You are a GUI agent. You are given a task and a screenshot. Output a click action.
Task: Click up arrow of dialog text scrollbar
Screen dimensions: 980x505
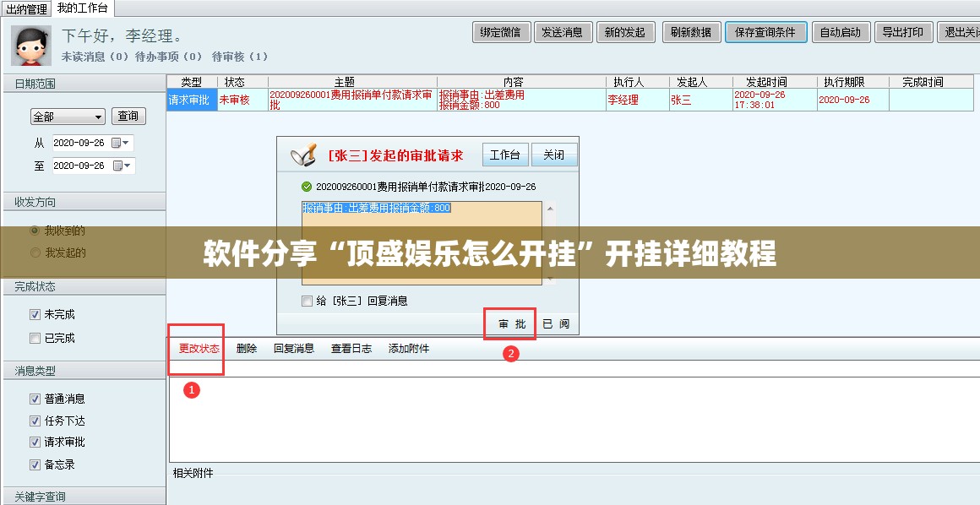point(550,209)
